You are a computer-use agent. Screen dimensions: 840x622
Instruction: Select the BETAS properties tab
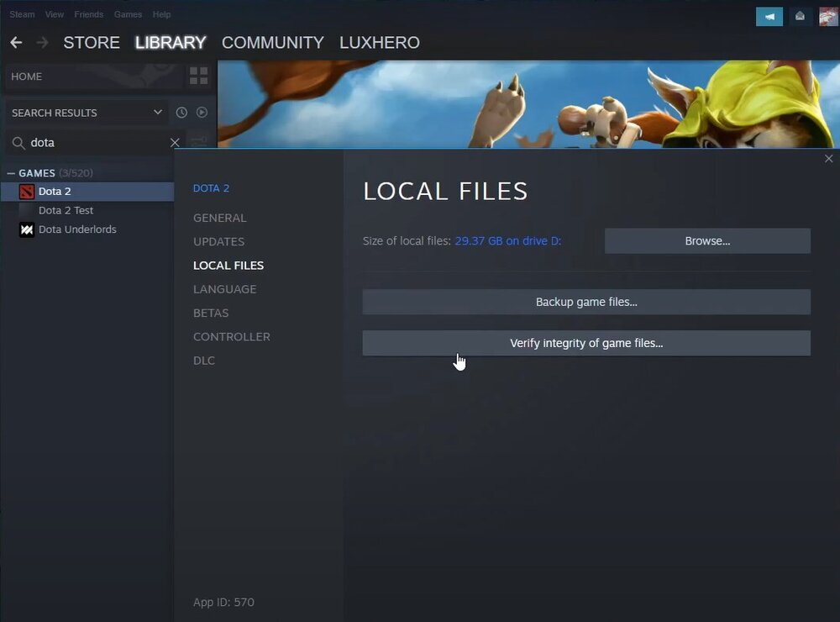coord(211,313)
